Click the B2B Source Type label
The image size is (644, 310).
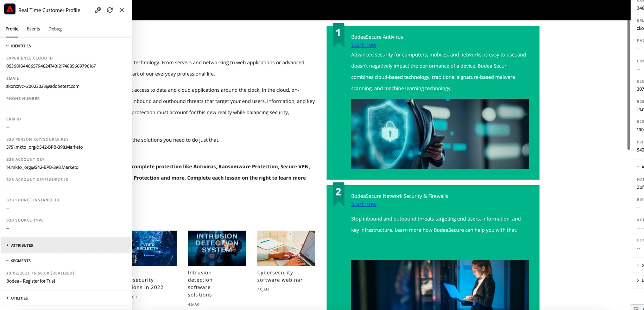coord(25,220)
